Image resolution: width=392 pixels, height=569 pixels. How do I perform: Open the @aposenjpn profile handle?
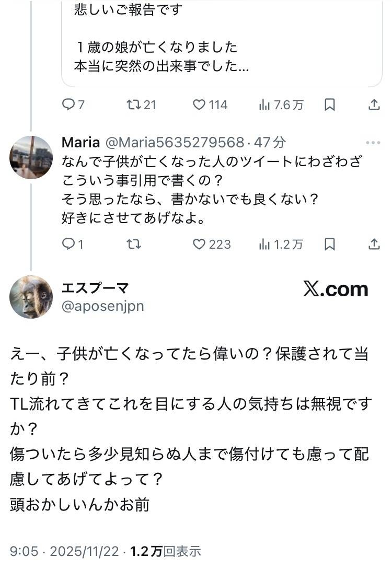102,307
